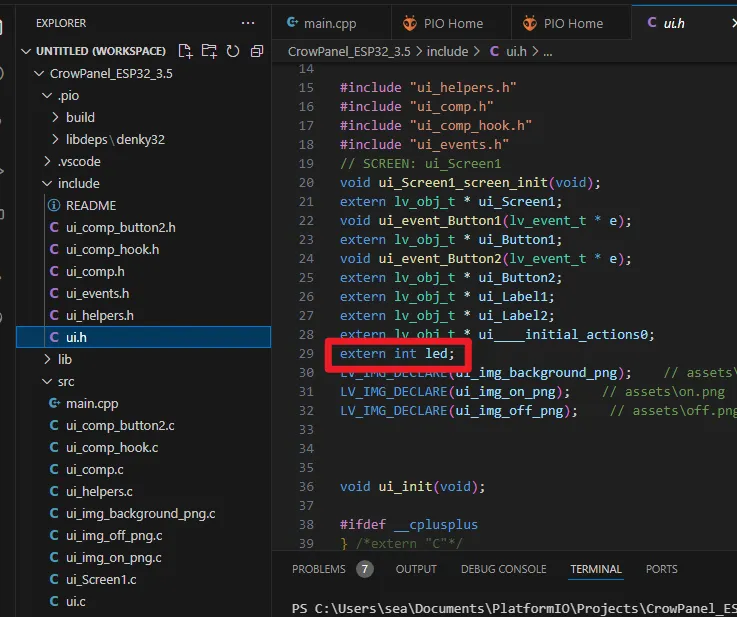Open Explorer more actions ellipsis menu
The image size is (737, 617).
coord(248,23)
